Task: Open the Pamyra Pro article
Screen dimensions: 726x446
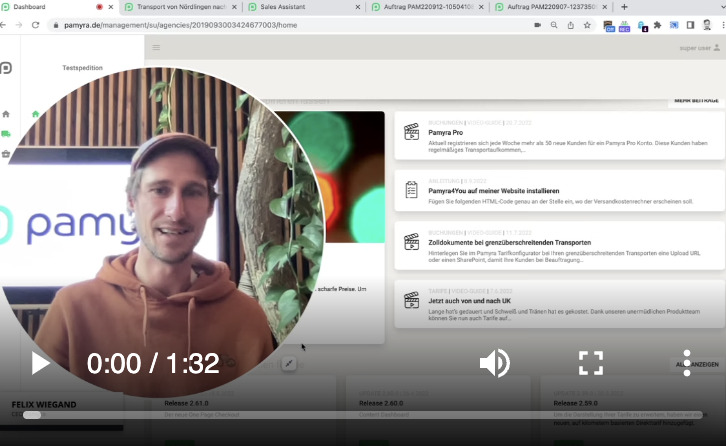Action: [559, 136]
